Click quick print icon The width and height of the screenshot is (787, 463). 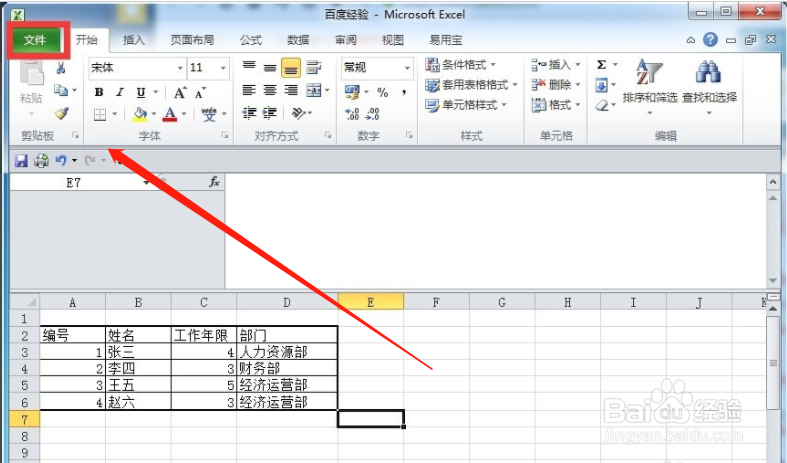coord(41,161)
